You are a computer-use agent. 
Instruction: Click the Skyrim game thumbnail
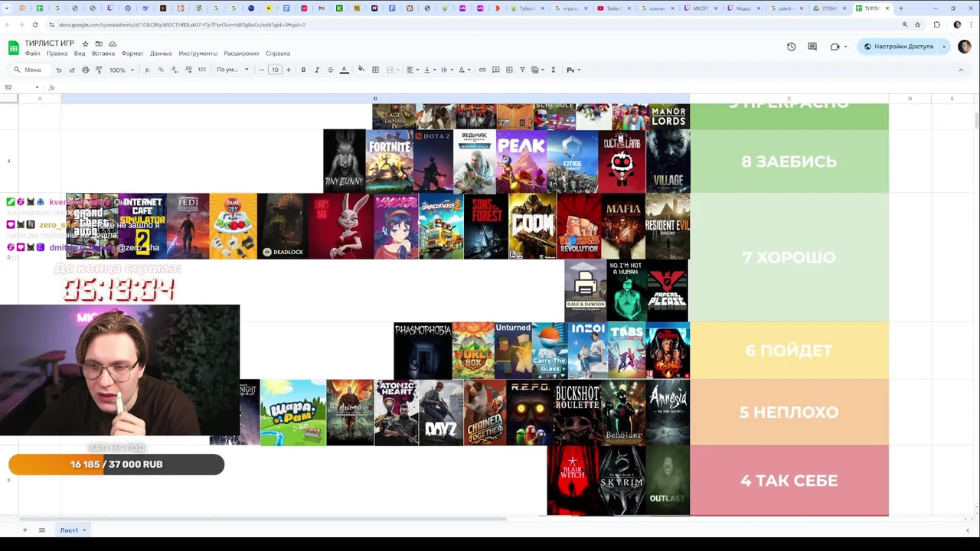coord(621,481)
